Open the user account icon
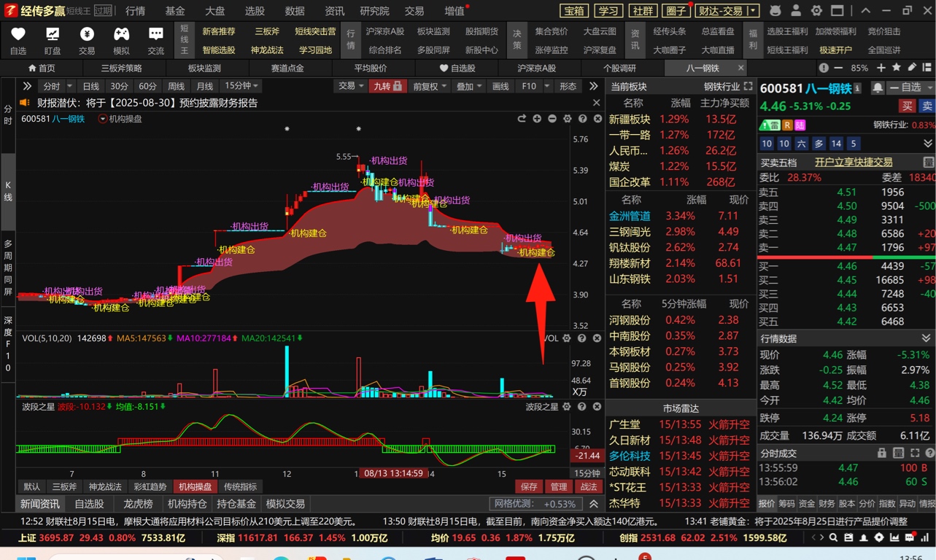Image resolution: width=936 pixels, height=560 pixels. point(796,11)
